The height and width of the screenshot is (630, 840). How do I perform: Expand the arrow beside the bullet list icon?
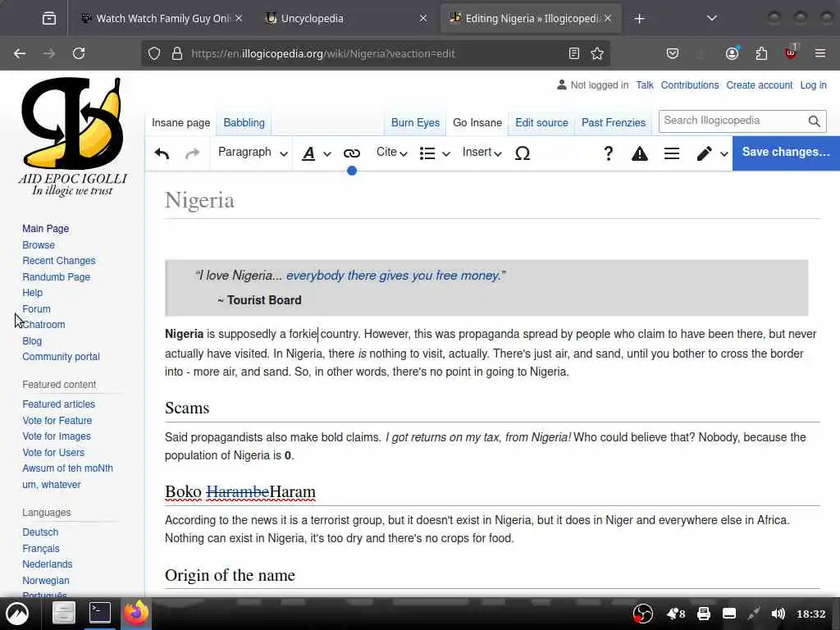click(x=445, y=154)
